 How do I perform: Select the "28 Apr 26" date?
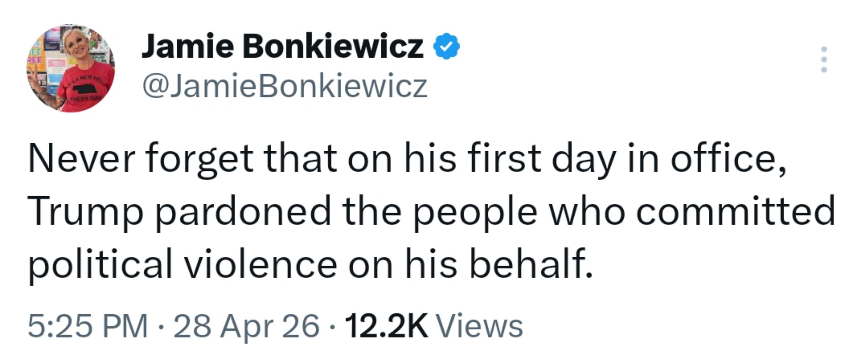click(246, 325)
